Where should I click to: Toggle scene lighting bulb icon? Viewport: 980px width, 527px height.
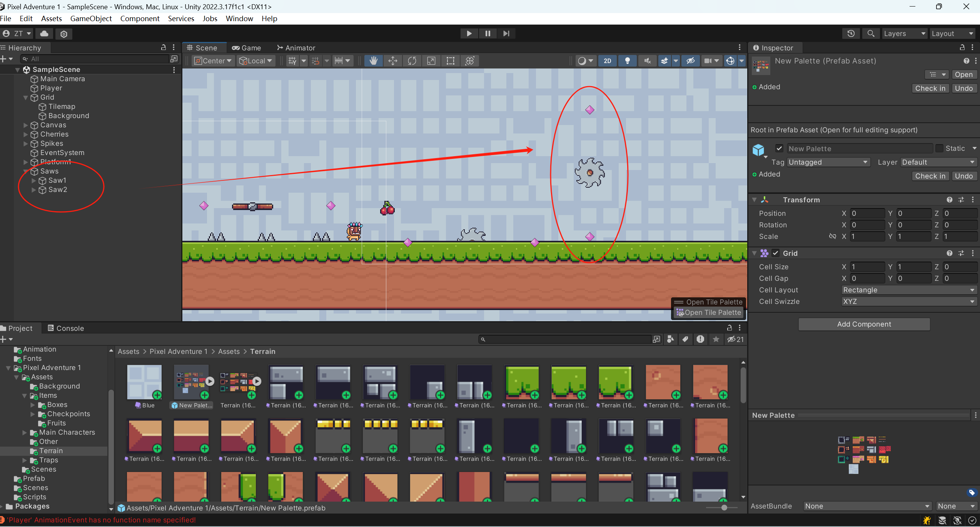coord(627,61)
